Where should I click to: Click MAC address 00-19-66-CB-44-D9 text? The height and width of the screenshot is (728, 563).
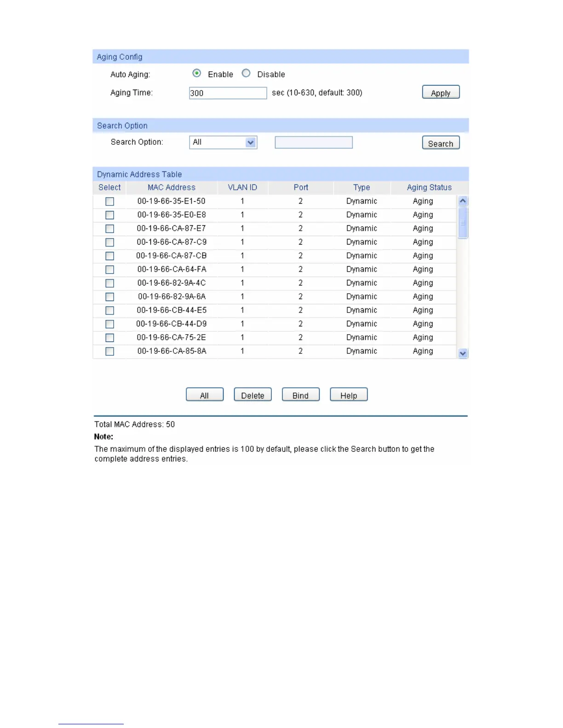[172, 324]
